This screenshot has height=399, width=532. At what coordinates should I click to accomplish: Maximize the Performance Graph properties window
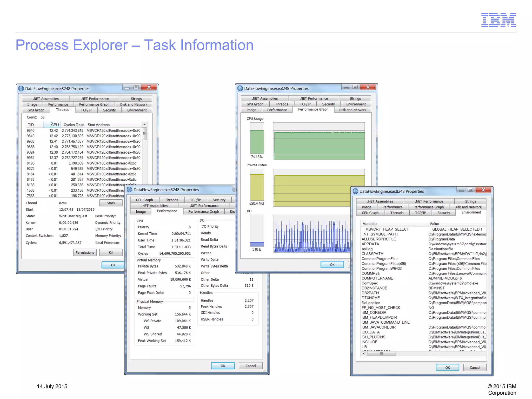pos(355,87)
